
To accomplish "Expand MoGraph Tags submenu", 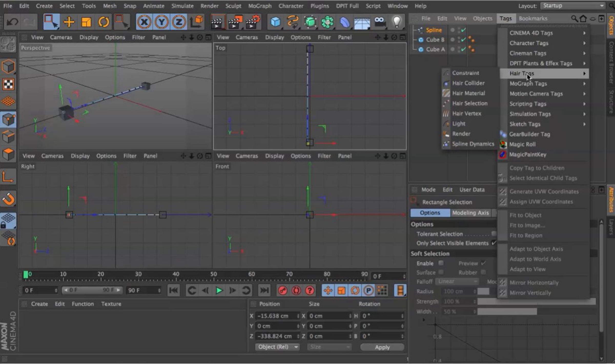I will 544,84.
